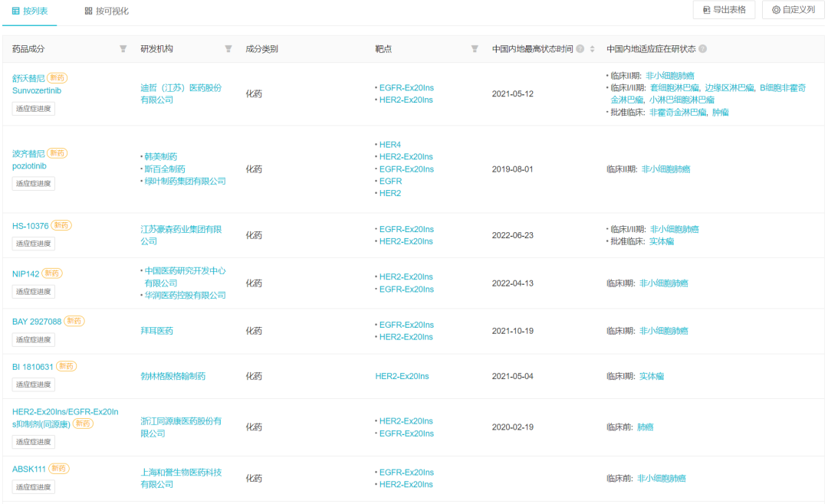Open 浙江同源康医药股份有限公司 company link
The width and height of the screenshot is (828, 504).
click(x=181, y=427)
